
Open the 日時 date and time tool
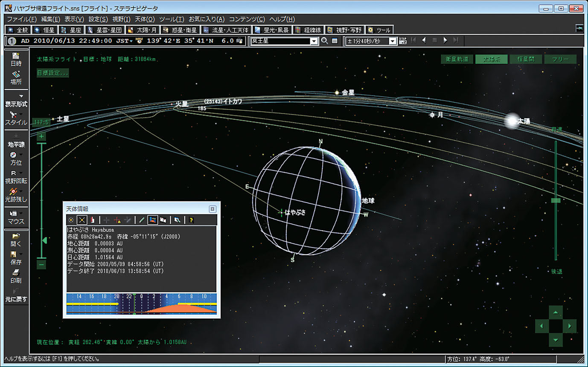[16, 59]
